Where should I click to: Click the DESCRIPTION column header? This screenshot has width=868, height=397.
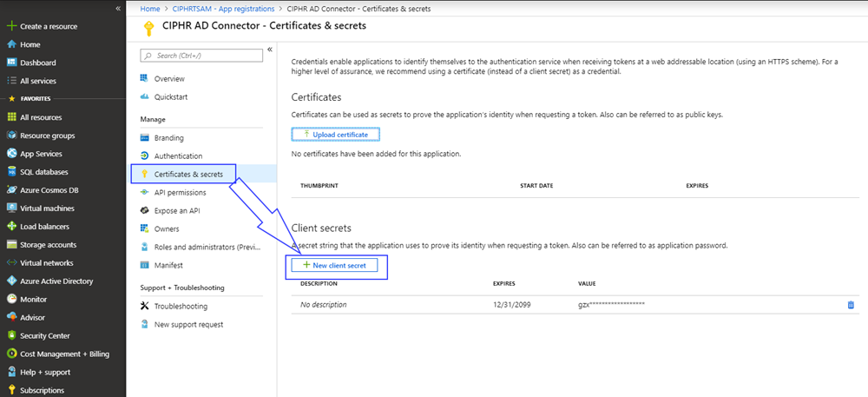click(x=319, y=283)
